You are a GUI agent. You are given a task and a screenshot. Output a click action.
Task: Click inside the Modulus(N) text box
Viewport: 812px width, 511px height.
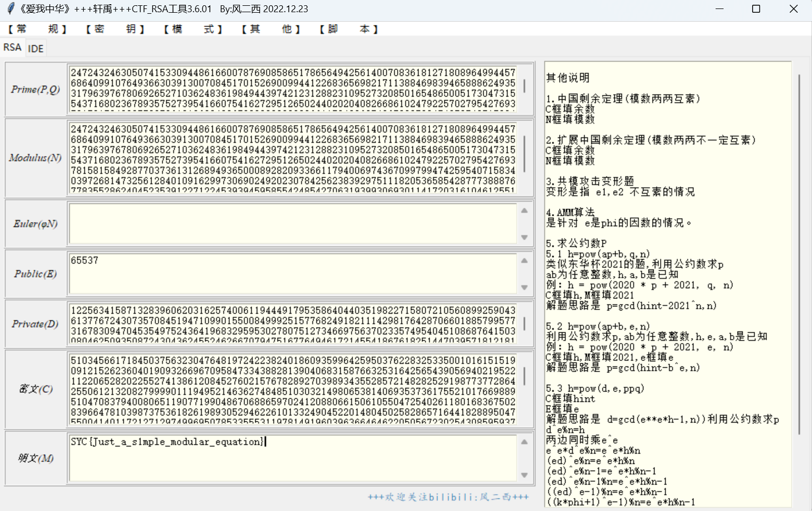pyautogui.click(x=293, y=157)
